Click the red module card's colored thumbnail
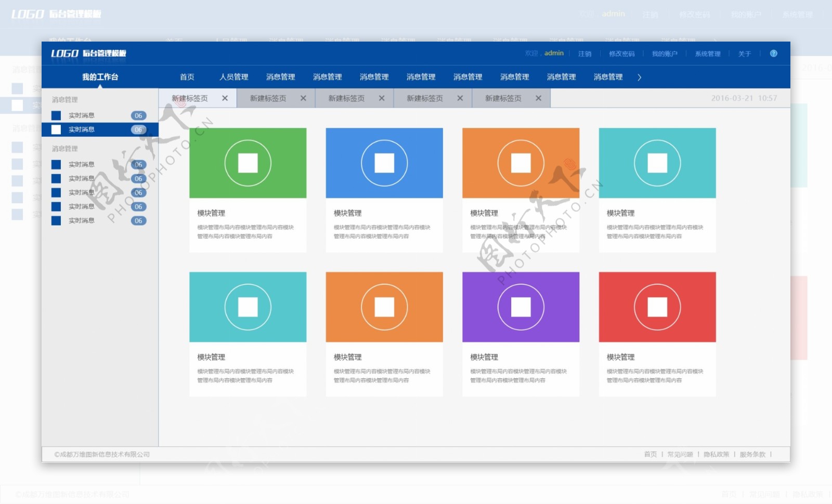Image resolution: width=832 pixels, height=504 pixels. click(657, 307)
